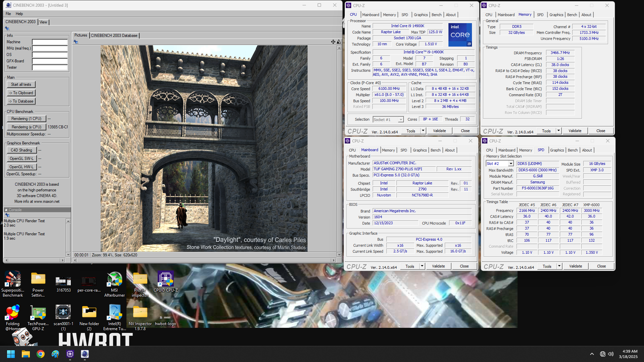Open Folding@Home desktop shortcut
The width and height of the screenshot is (644, 362).
pos(13,317)
